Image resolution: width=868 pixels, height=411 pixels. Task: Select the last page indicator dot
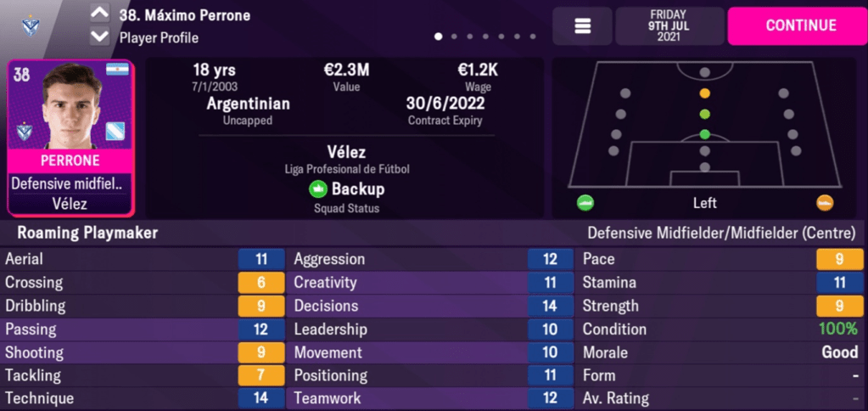point(532,37)
